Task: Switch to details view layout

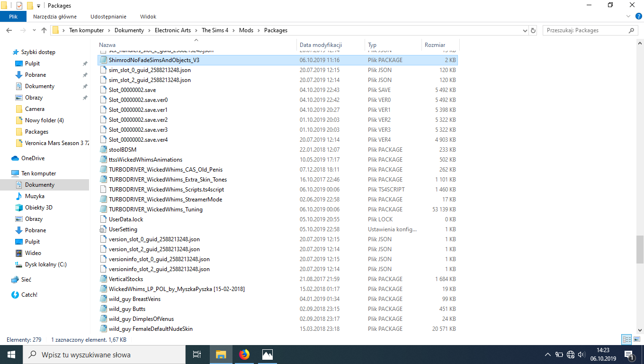Action: 626,339
